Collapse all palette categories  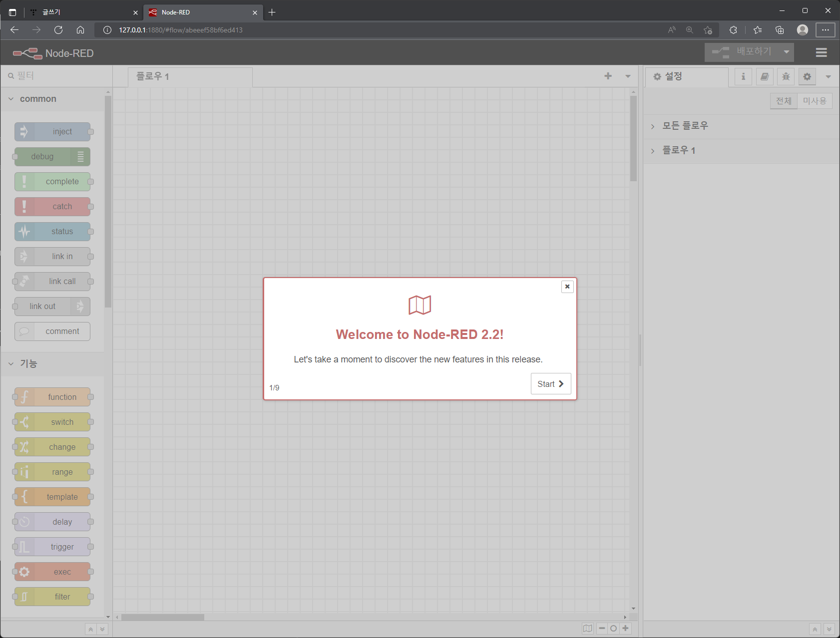pyautogui.click(x=90, y=629)
